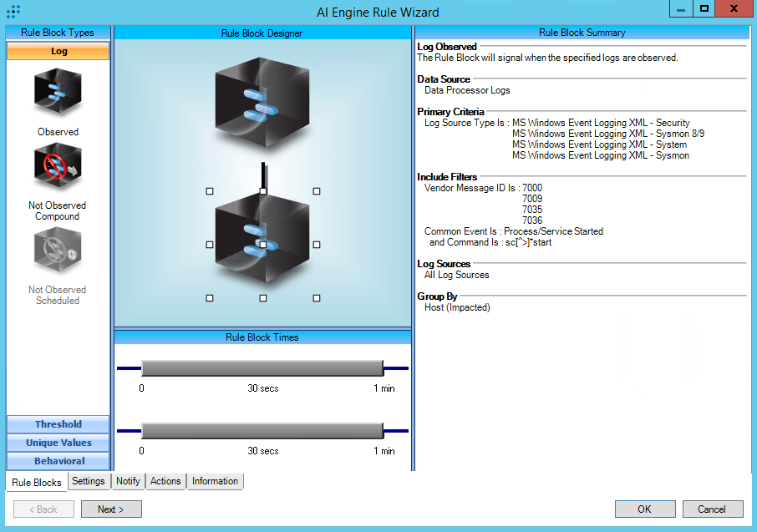Click the upper Rule Block Times slider bar
757x532 pixels.
[262, 368]
